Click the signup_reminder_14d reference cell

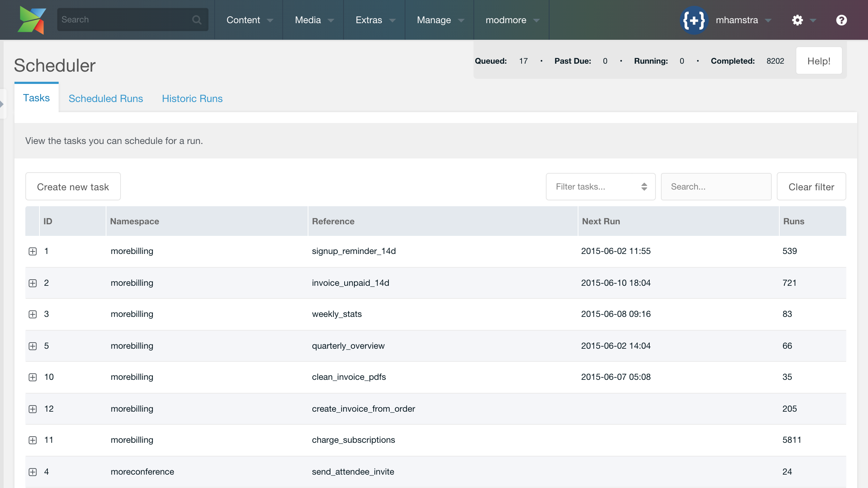click(x=354, y=251)
